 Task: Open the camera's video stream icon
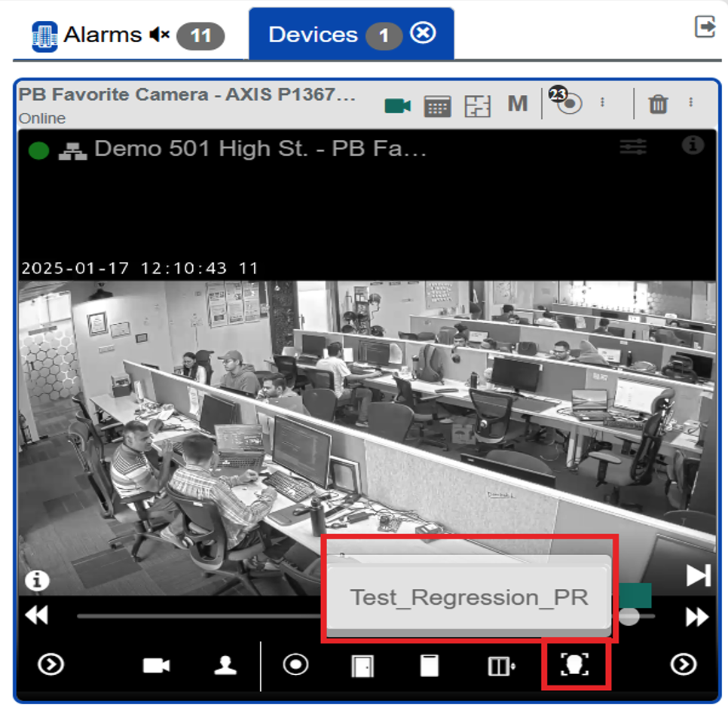(x=397, y=105)
